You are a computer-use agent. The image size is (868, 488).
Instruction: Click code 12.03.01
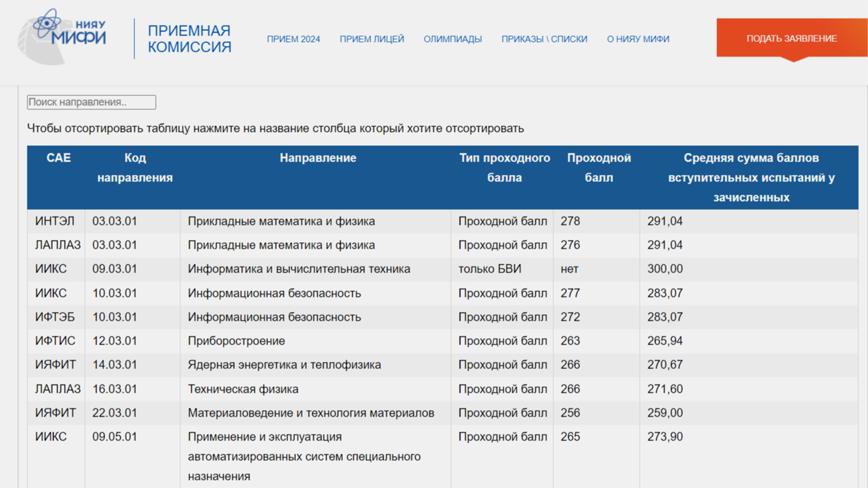tap(114, 341)
